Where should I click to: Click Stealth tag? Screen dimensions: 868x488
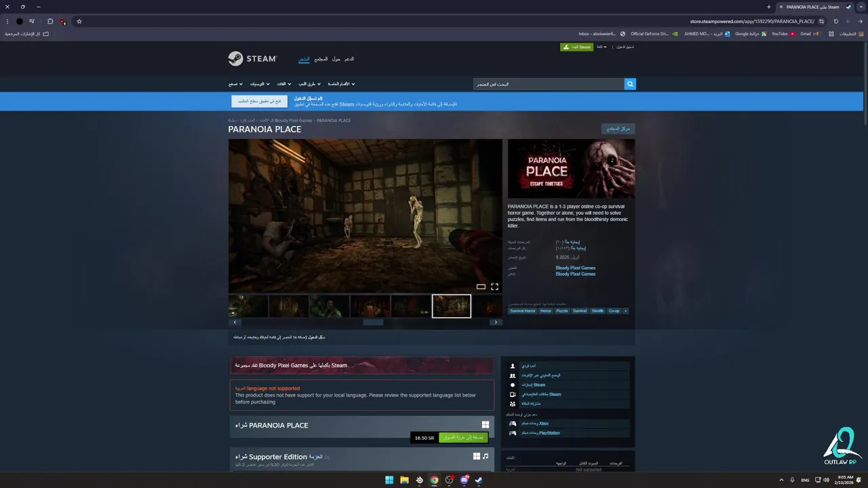[597, 311]
